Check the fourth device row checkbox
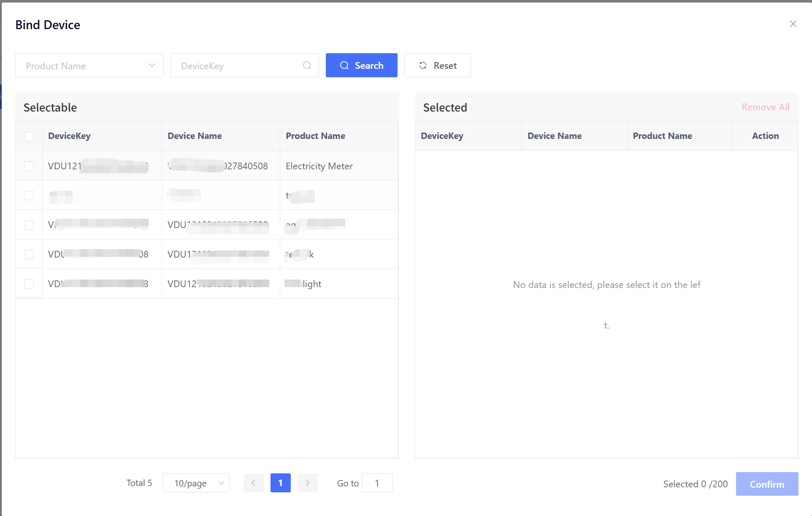This screenshot has height=516, width=812. coord(29,254)
